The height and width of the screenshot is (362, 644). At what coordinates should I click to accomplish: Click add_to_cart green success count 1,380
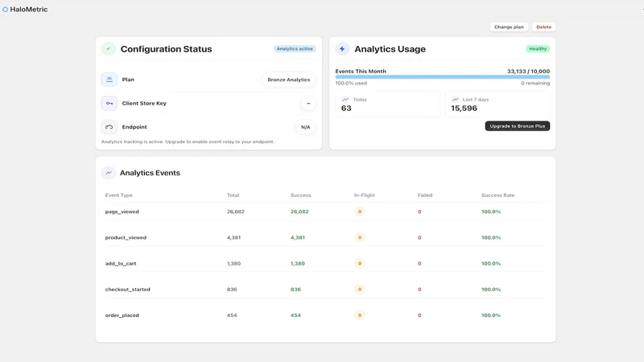298,264
